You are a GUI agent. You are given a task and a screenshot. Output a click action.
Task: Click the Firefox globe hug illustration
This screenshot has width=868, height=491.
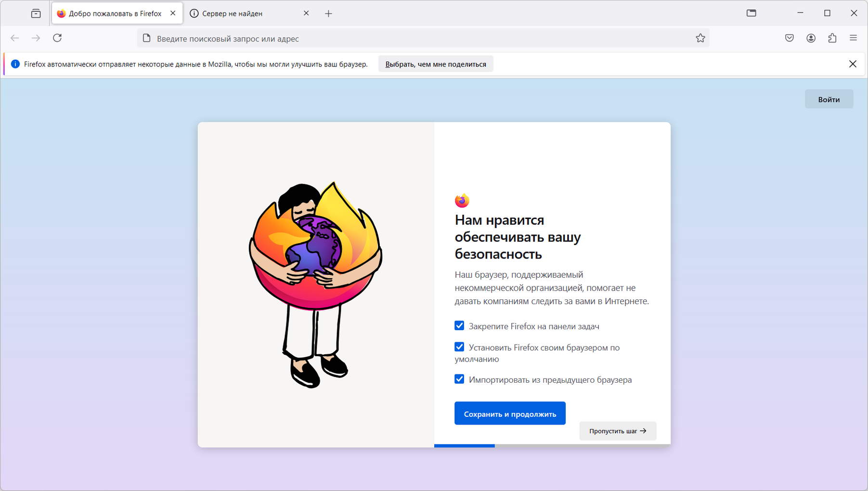point(316,285)
